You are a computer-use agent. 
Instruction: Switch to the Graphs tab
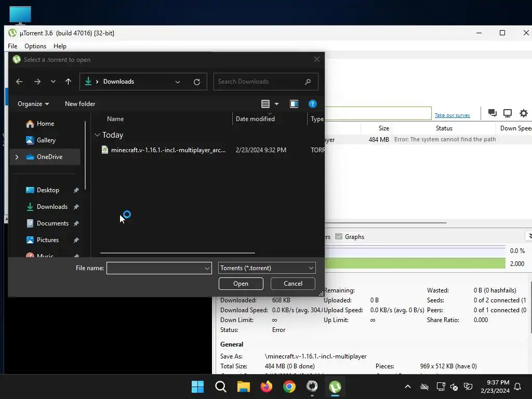coord(350,237)
